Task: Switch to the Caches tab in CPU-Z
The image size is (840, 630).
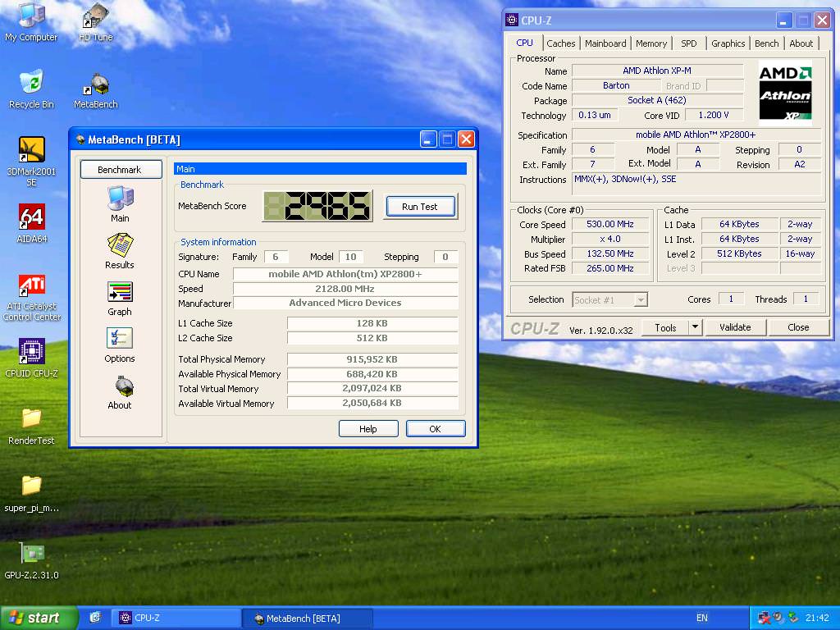Action: click(x=561, y=43)
